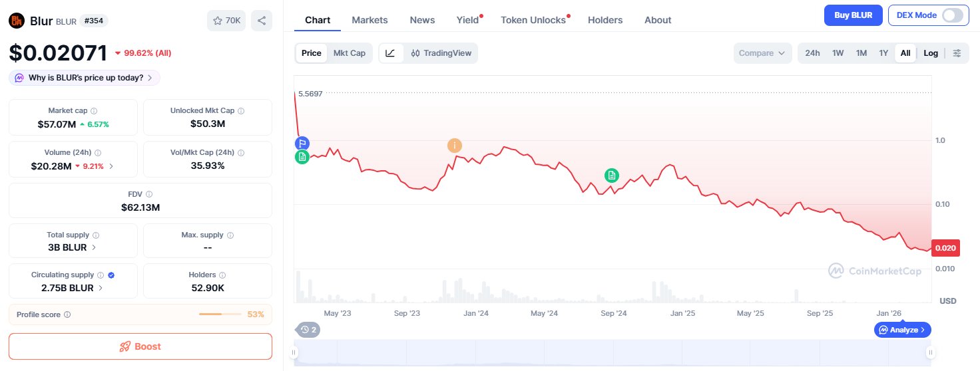Image resolution: width=980 pixels, height=371 pixels.
Task: Open the Compare dropdown
Action: click(x=762, y=53)
